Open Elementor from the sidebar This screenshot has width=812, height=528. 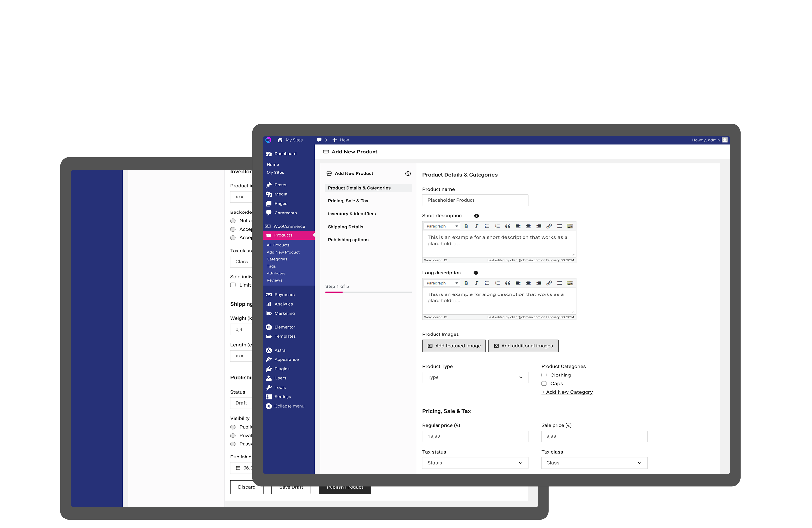pos(285,327)
